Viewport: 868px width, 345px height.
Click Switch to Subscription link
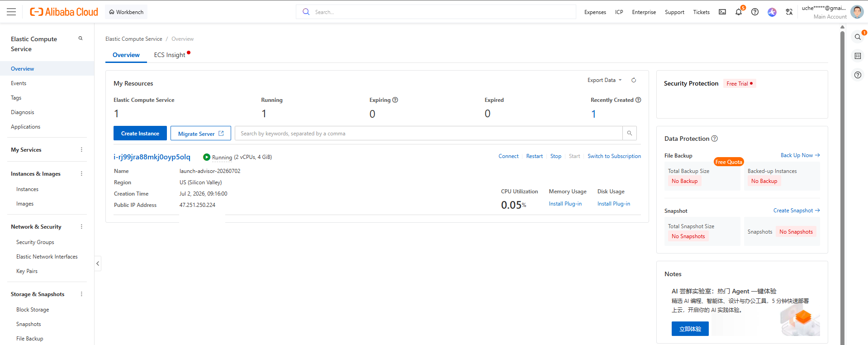click(614, 156)
